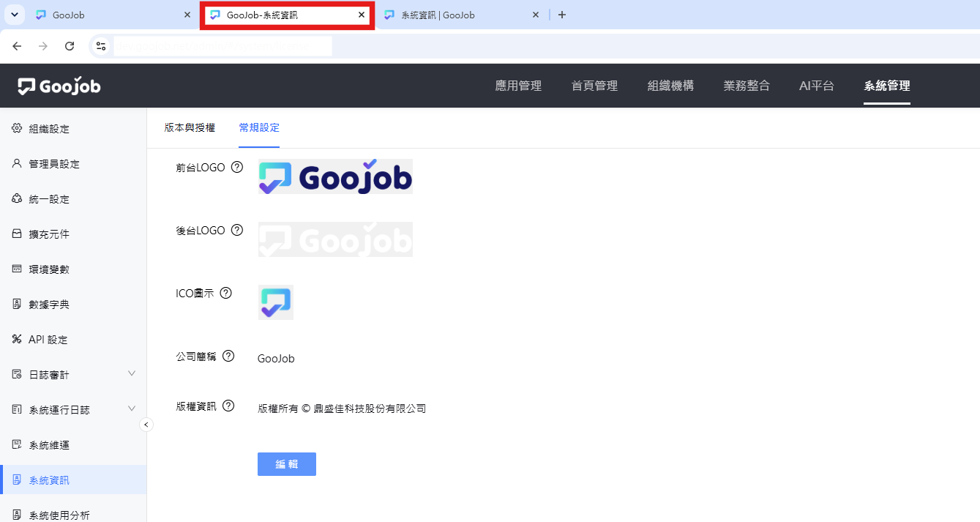This screenshot has width=980, height=522.
Task: Open 管理員設定 in sidebar
Action: [x=73, y=164]
